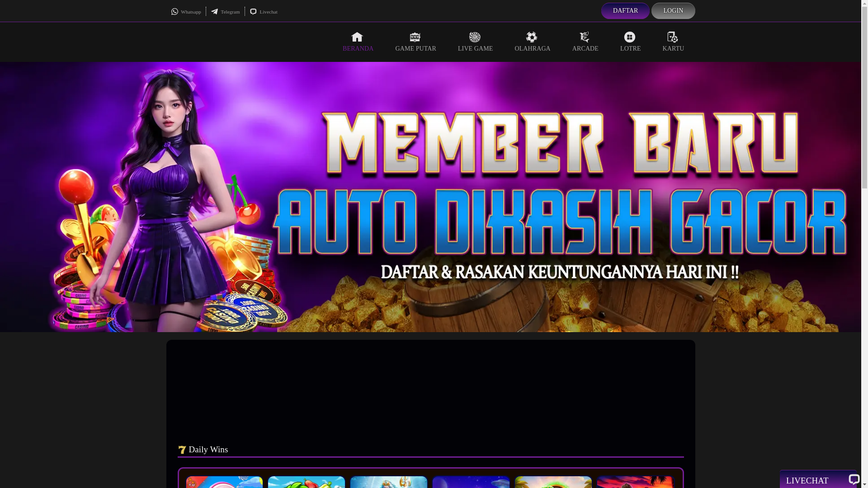Image resolution: width=868 pixels, height=488 pixels.
Task: Click the Livechat speech bubble icon
Action: click(253, 12)
